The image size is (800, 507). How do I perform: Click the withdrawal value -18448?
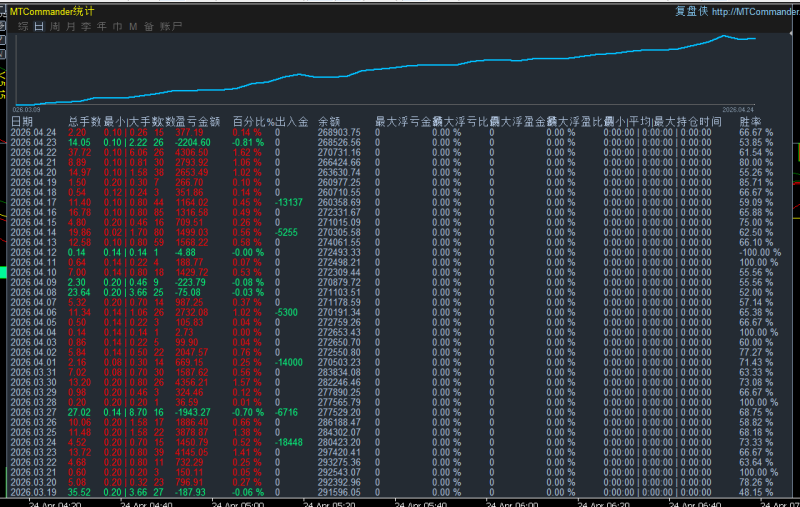pos(289,443)
